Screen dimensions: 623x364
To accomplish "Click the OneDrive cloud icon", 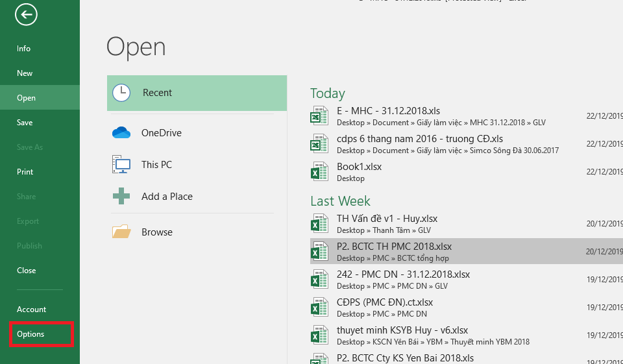I will (121, 132).
